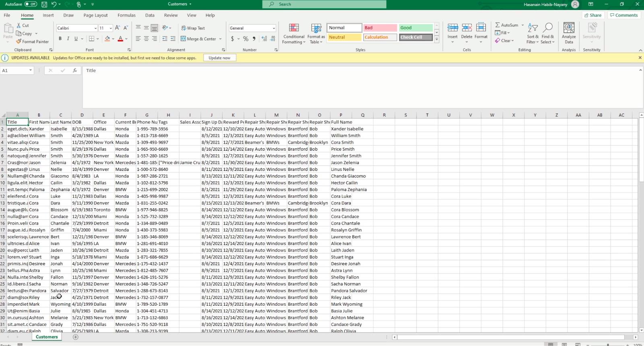Image resolution: width=644 pixels, height=346 pixels.
Task: Apply the Fill Color bucket
Action: [x=107, y=39]
